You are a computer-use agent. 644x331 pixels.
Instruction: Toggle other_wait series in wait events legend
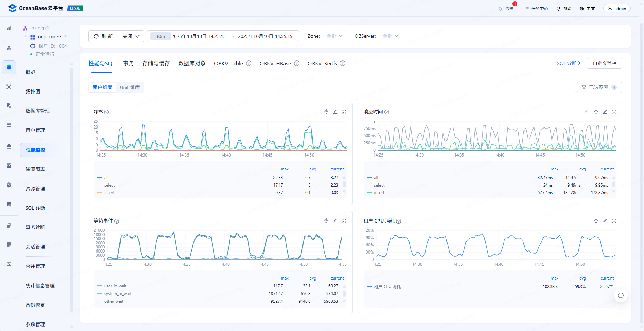tap(114, 301)
